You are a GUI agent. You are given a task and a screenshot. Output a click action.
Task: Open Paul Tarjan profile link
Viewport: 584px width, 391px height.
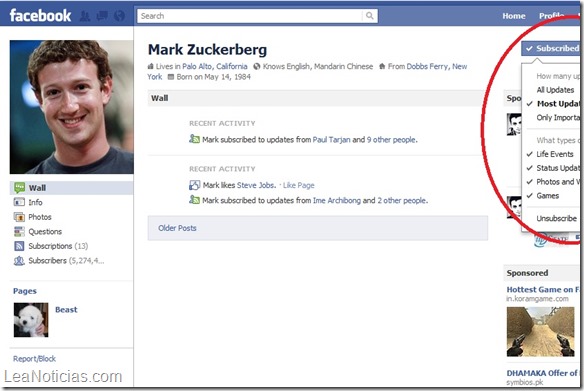pyautogui.click(x=331, y=140)
